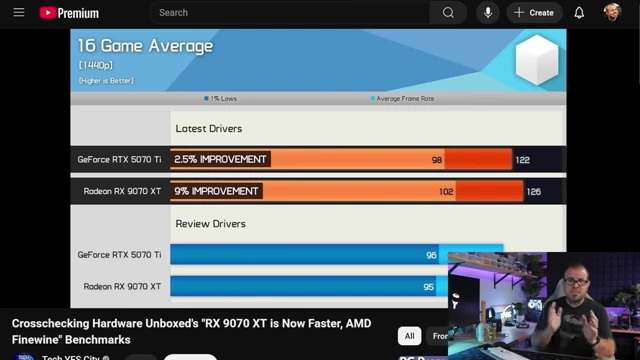Start voice search with microphone
The width and height of the screenshot is (640, 360).
pos(488,13)
